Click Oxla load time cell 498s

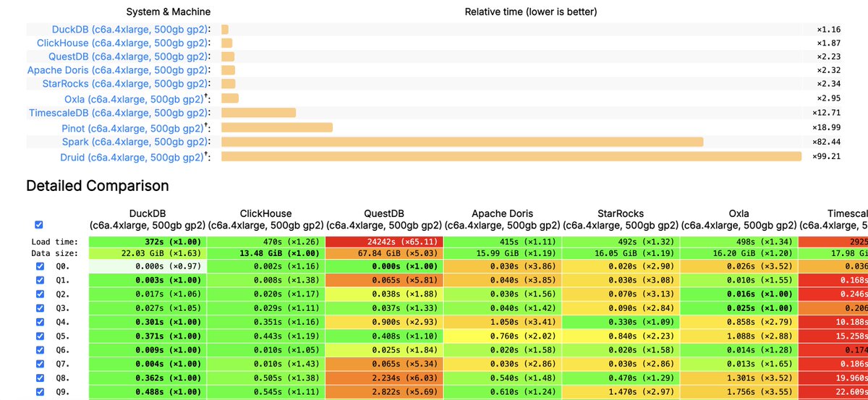(x=739, y=241)
